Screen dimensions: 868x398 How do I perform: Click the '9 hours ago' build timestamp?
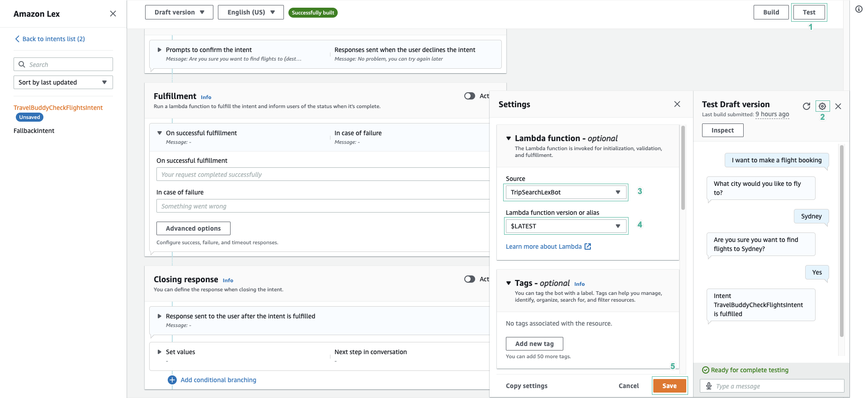point(772,114)
